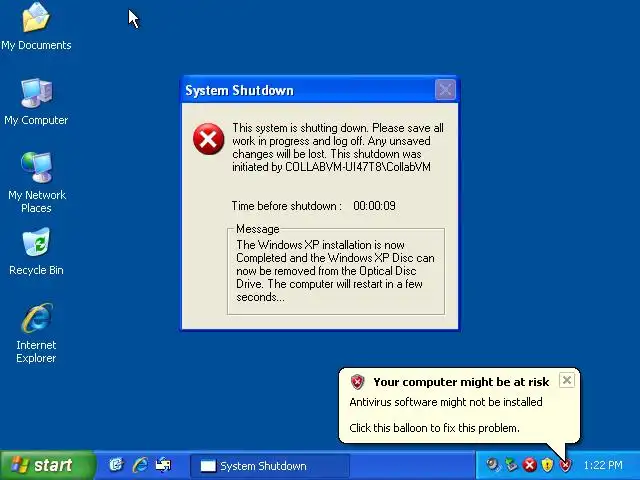Click the 'This system is shutting down' text

338,147
